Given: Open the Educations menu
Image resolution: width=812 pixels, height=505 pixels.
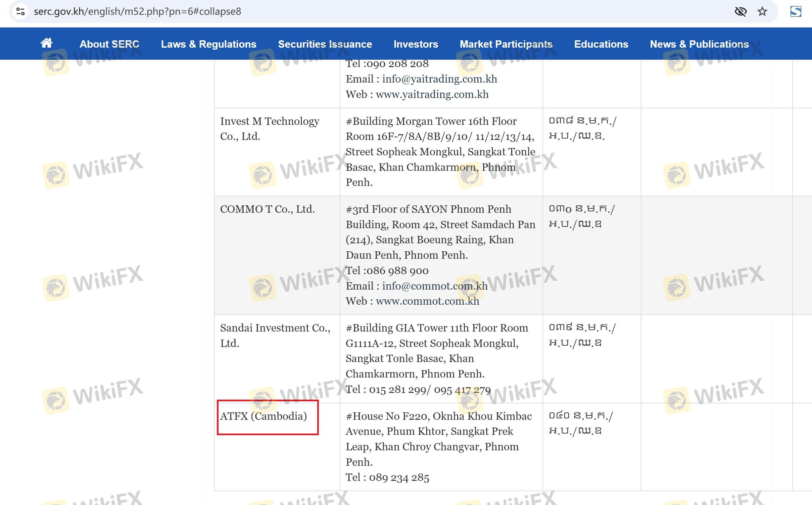Looking at the screenshot, I should pos(601,44).
